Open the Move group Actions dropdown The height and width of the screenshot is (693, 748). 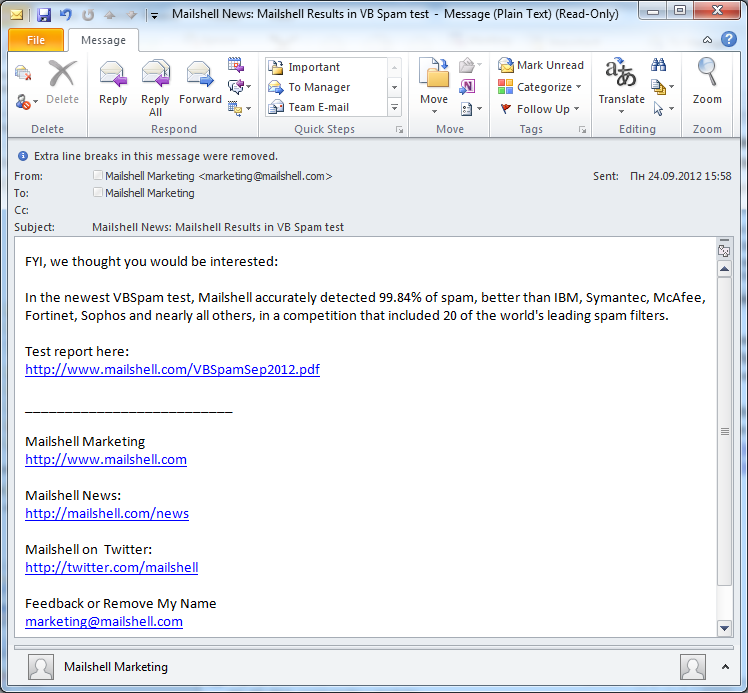pyautogui.click(x=471, y=109)
